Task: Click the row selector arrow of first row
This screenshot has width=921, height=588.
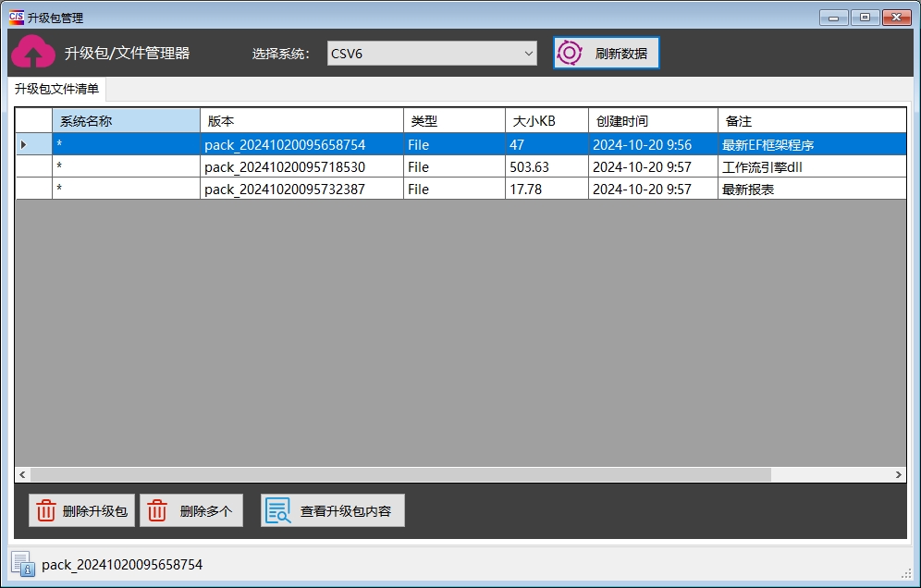Action: point(25,144)
